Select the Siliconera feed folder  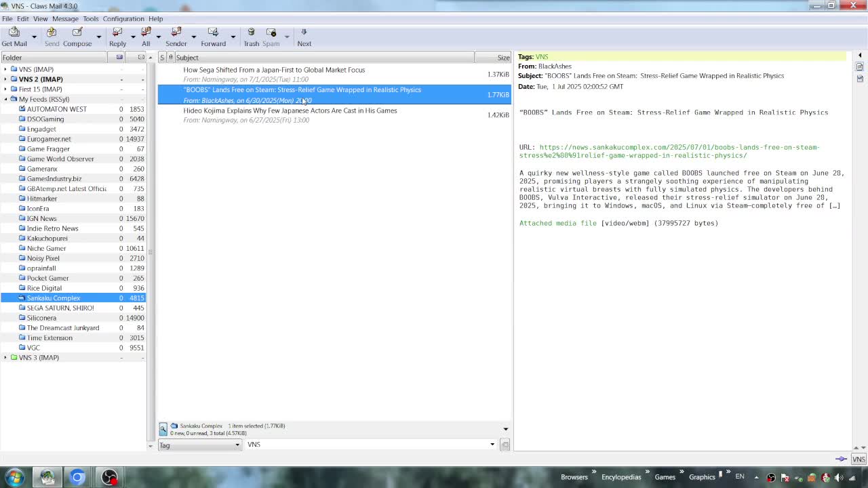click(41, 318)
